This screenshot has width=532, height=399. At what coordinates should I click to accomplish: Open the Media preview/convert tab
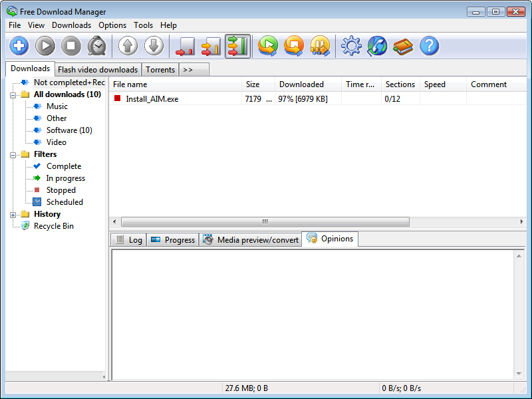pos(251,240)
